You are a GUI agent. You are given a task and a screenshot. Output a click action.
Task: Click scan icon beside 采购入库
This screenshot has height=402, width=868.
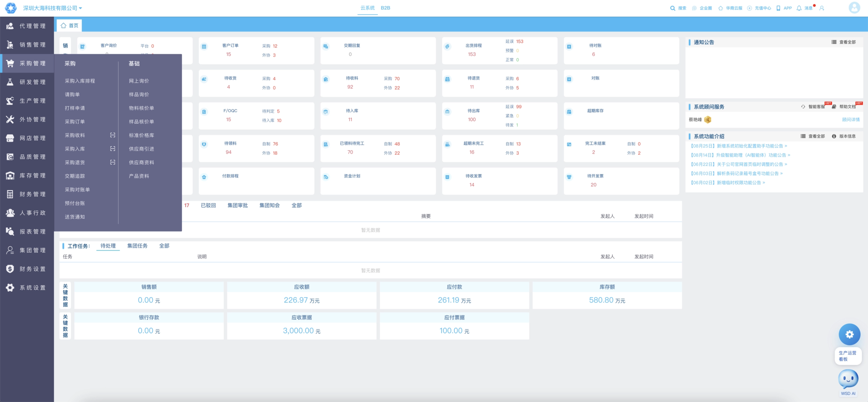point(113,149)
